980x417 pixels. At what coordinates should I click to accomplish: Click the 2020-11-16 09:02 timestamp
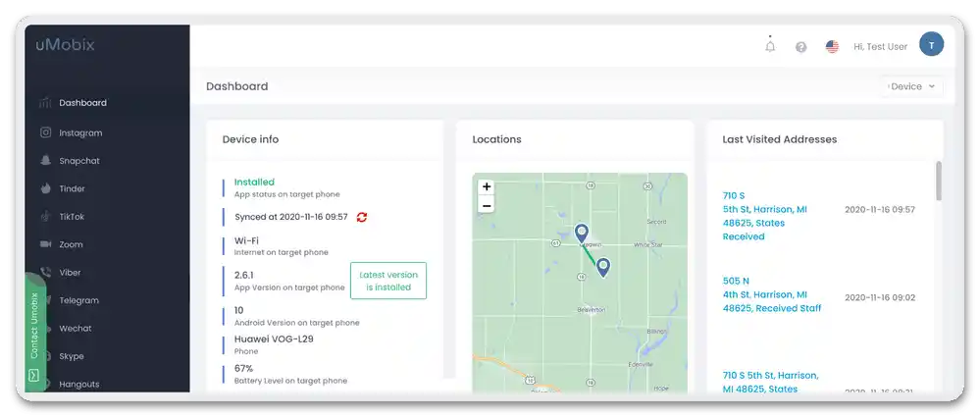click(x=880, y=297)
